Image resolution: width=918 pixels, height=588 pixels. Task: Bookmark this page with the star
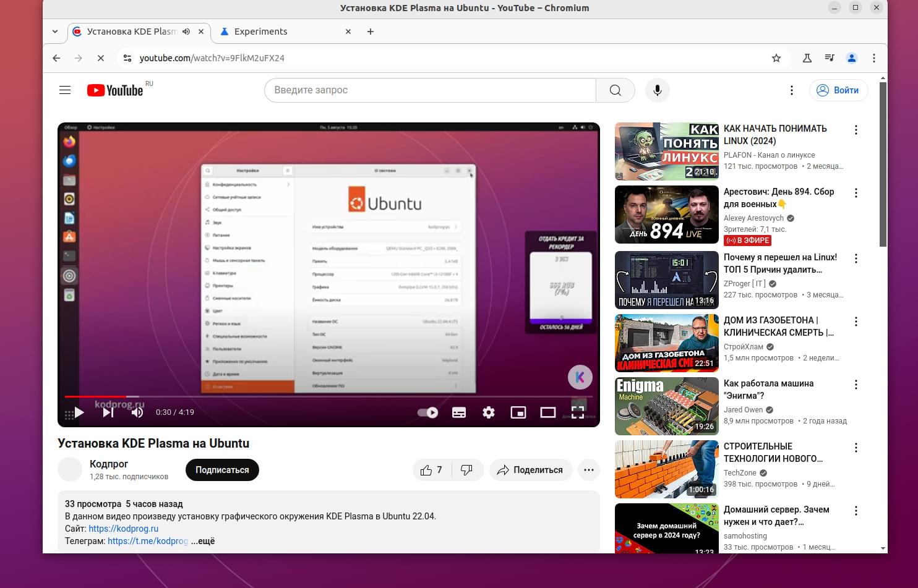(776, 58)
